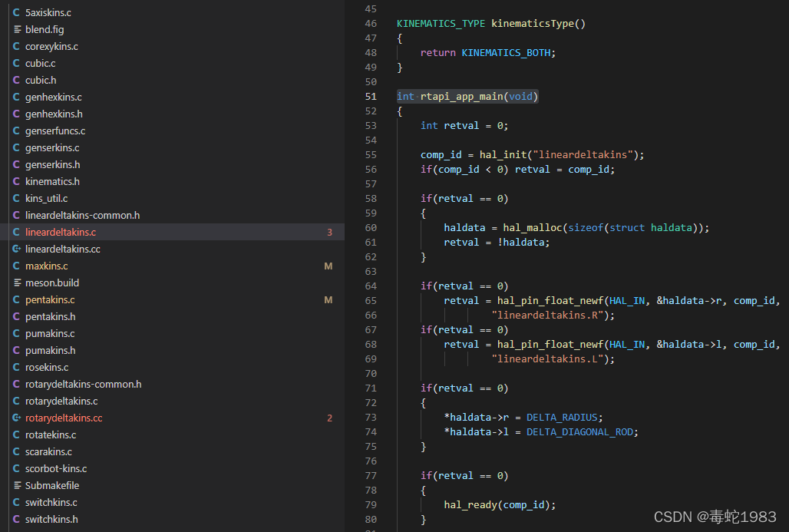Click the header icon beside switchkins.h
This screenshot has width=789, height=532.
[x=17, y=519]
